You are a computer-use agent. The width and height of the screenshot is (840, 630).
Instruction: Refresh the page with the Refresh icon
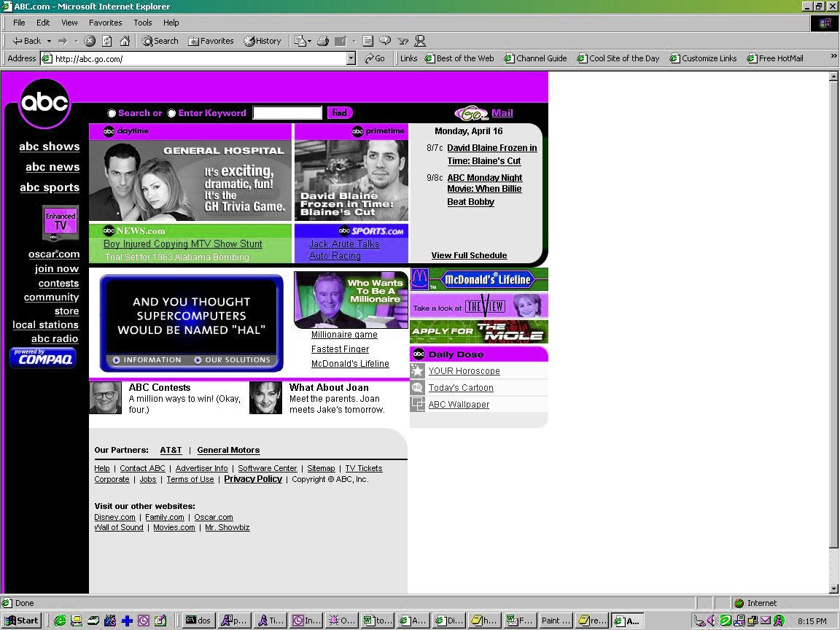click(107, 41)
